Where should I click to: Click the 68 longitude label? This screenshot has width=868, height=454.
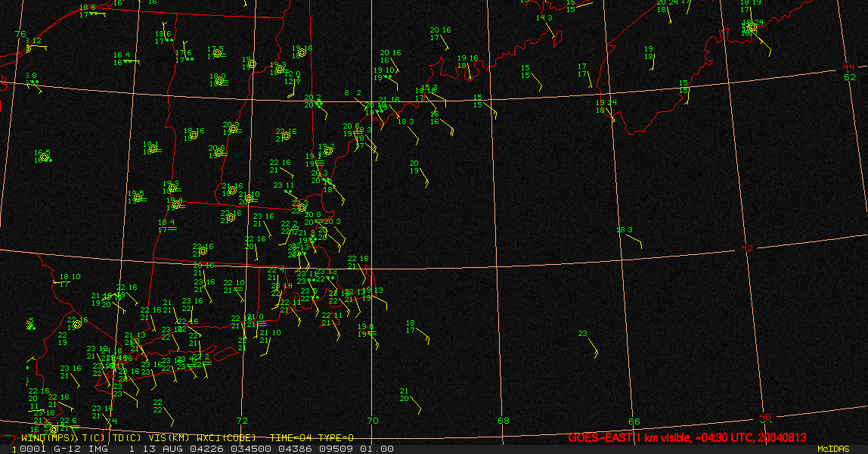[504, 421]
